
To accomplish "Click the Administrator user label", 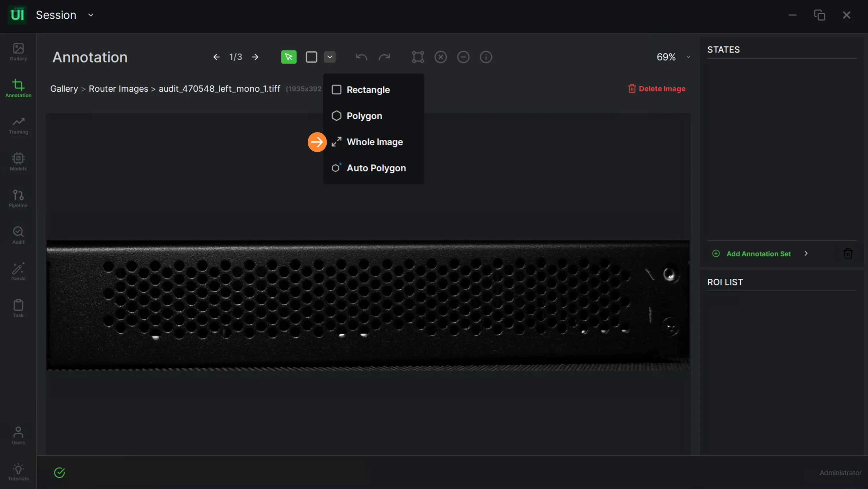I will tap(840, 473).
